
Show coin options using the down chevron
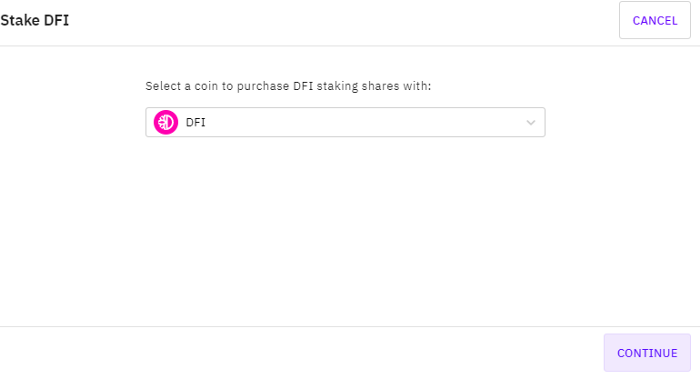pos(530,122)
